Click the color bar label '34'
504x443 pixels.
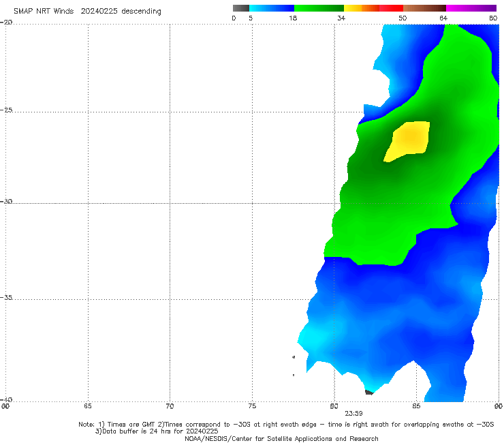tap(341, 18)
